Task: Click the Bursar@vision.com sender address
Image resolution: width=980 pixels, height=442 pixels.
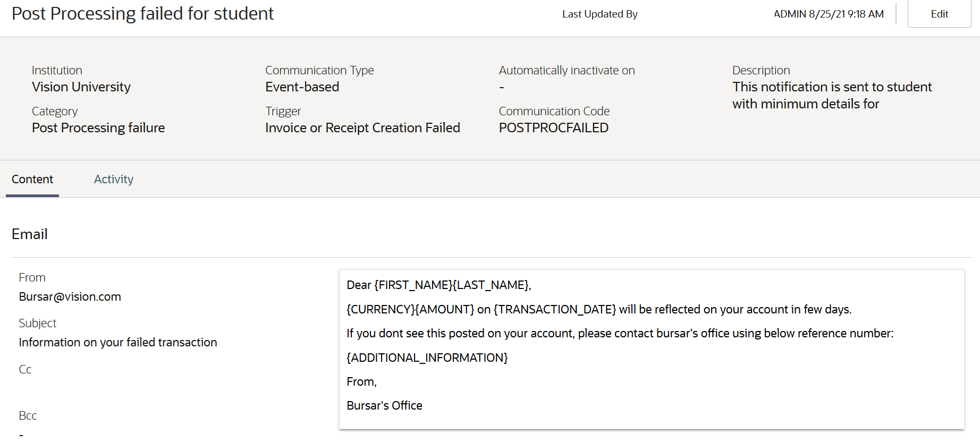Action: click(70, 297)
